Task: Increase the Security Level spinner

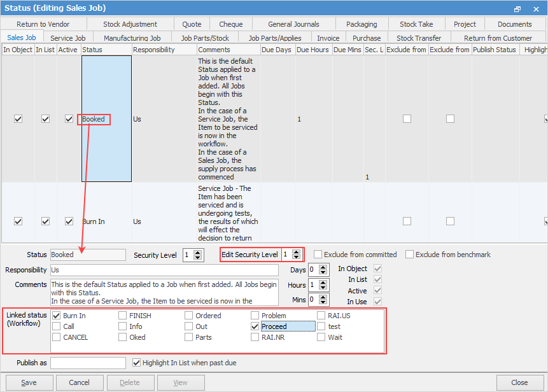Action: tap(198, 252)
